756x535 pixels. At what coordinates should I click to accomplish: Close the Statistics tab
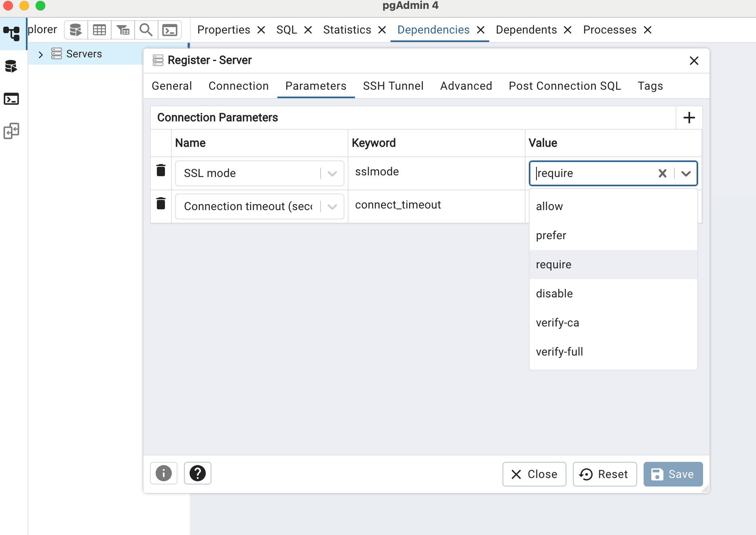(382, 30)
